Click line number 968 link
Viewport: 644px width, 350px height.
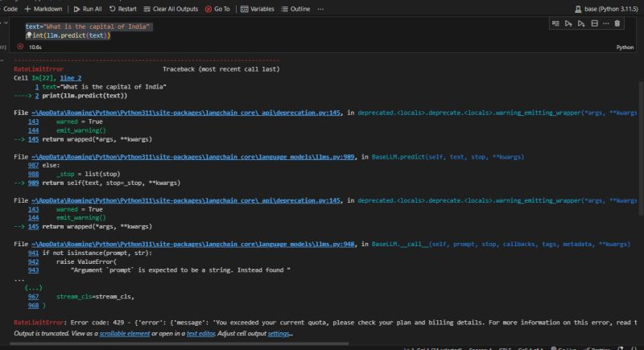click(33, 306)
